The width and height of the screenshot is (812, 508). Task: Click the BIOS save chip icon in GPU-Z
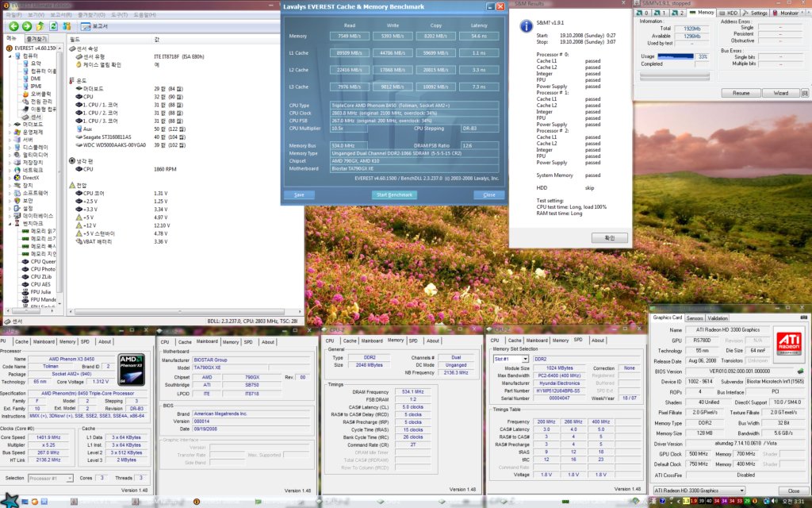[801, 371]
